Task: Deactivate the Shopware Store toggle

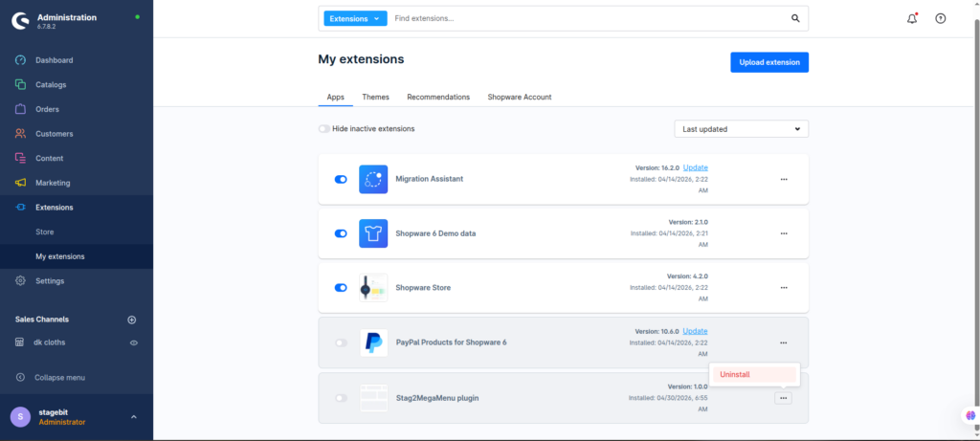Action: coord(341,288)
